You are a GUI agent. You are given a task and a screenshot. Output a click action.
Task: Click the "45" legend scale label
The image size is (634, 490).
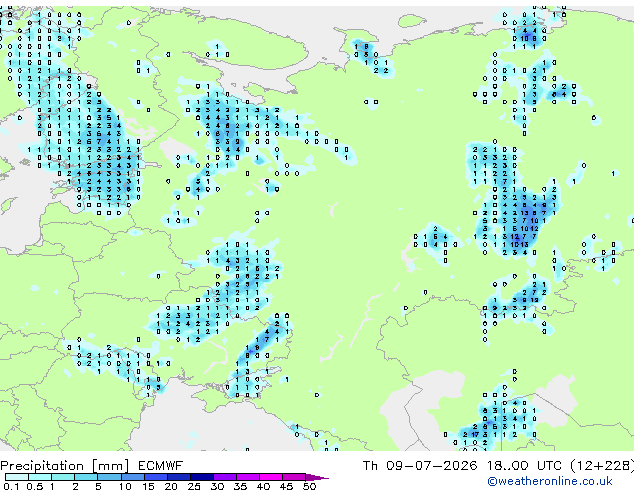pos(286,486)
